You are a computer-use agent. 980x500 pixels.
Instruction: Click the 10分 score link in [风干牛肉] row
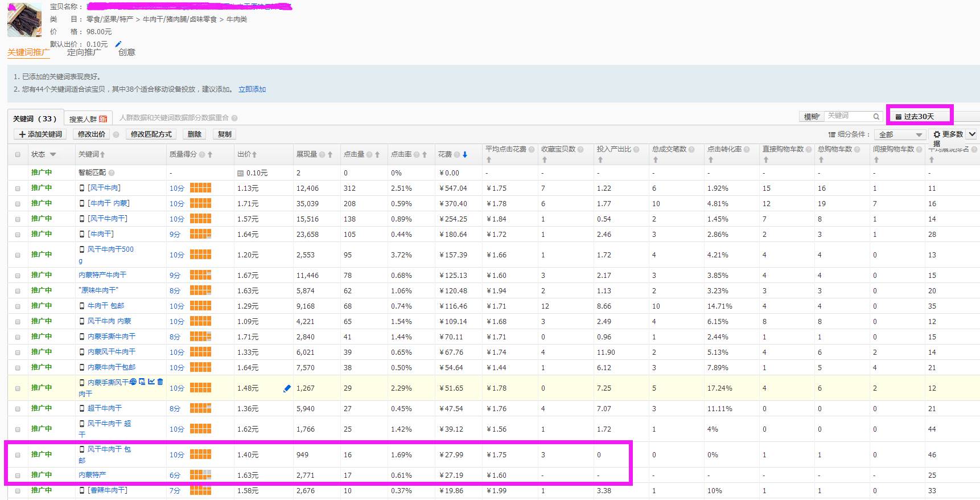tap(176, 188)
